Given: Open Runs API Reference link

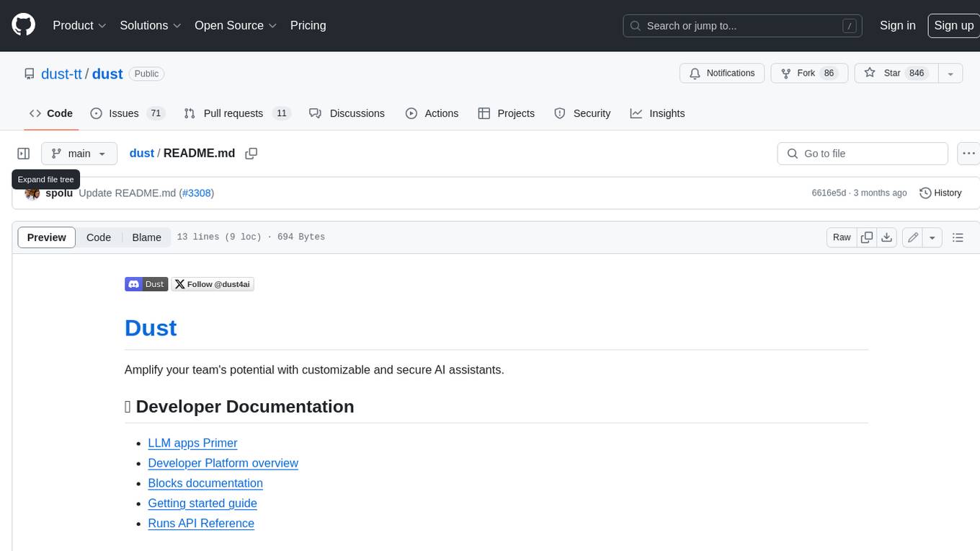Looking at the screenshot, I should pos(201,524).
